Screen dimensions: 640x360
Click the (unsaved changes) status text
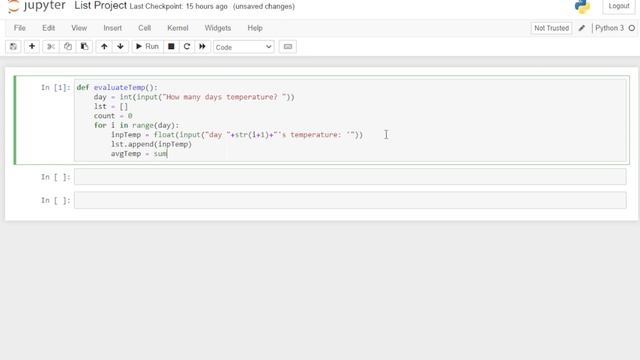coord(264,7)
